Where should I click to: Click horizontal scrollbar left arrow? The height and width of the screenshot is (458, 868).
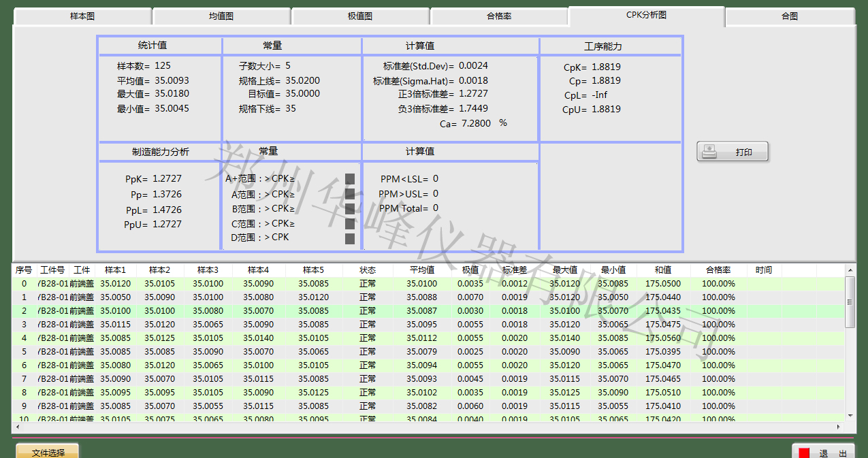(x=16, y=427)
